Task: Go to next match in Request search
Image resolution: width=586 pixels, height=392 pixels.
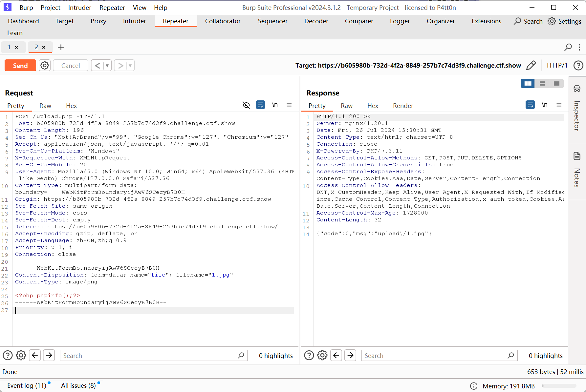Action: coord(49,355)
